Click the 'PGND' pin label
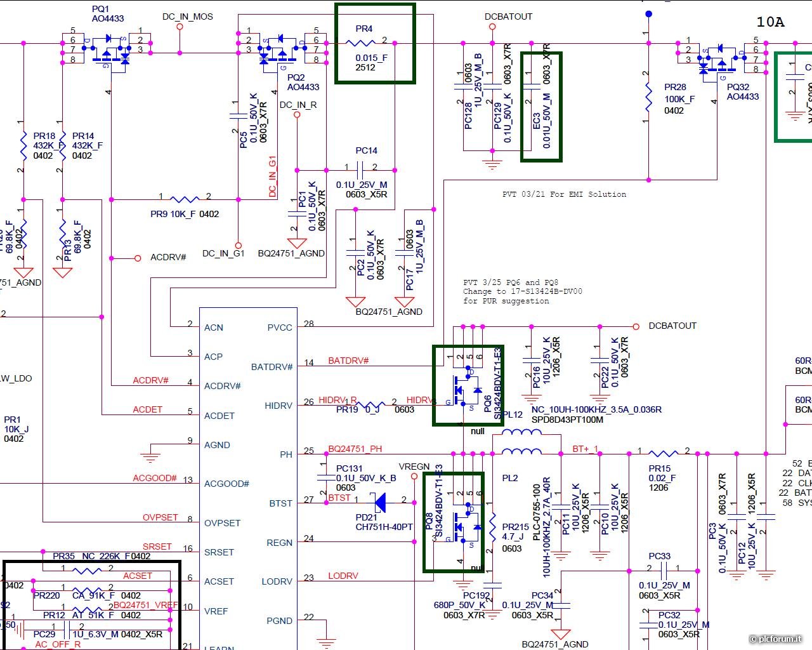Image resolution: width=812 pixels, height=650 pixels. pyautogui.click(x=280, y=621)
